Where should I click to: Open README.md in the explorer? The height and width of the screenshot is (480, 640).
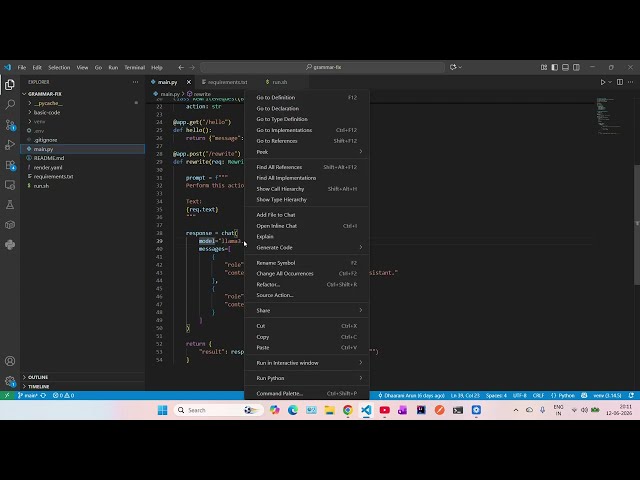pyautogui.click(x=49, y=158)
